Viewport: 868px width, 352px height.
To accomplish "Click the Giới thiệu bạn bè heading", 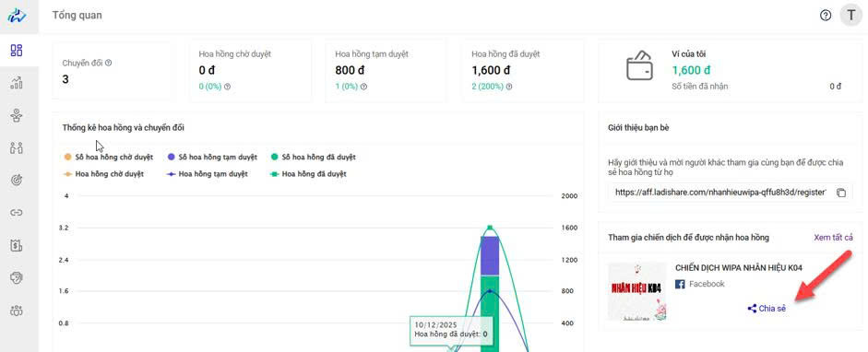I will click(x=639, y=128).
